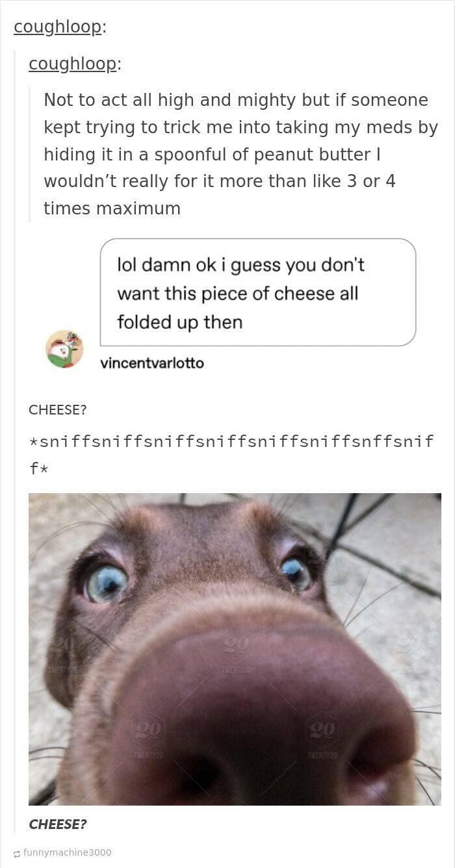Click the dog's right blue eye
Viewport: 455px width, 868px height.
296,572
